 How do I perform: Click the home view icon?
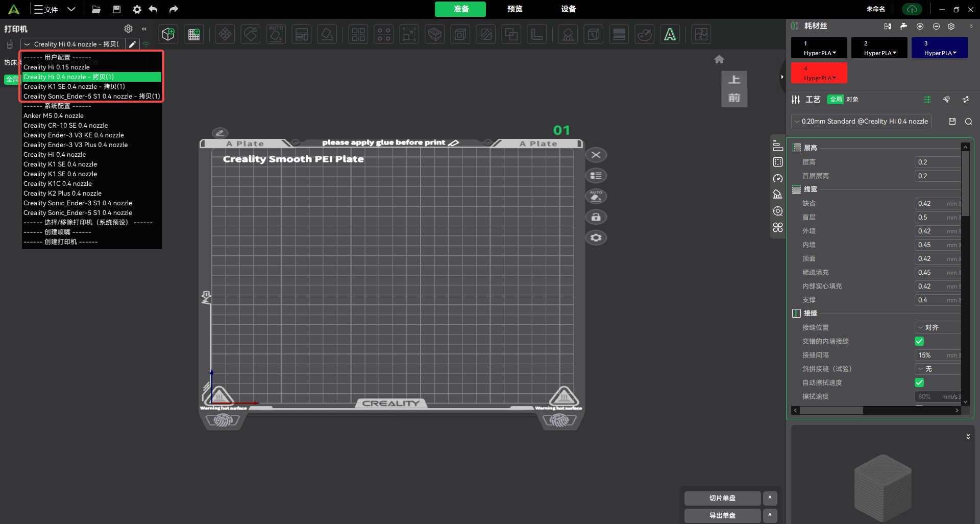(x=719, y=59)
